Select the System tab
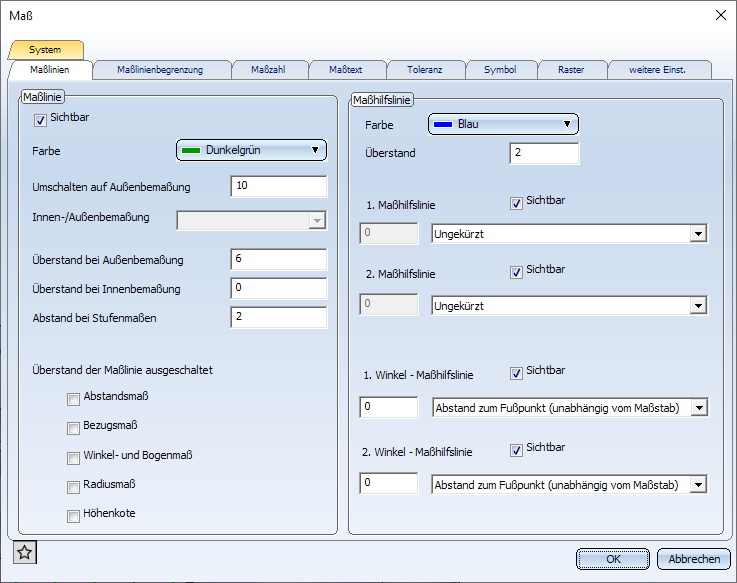737x583 pixels. pos(45,49)
